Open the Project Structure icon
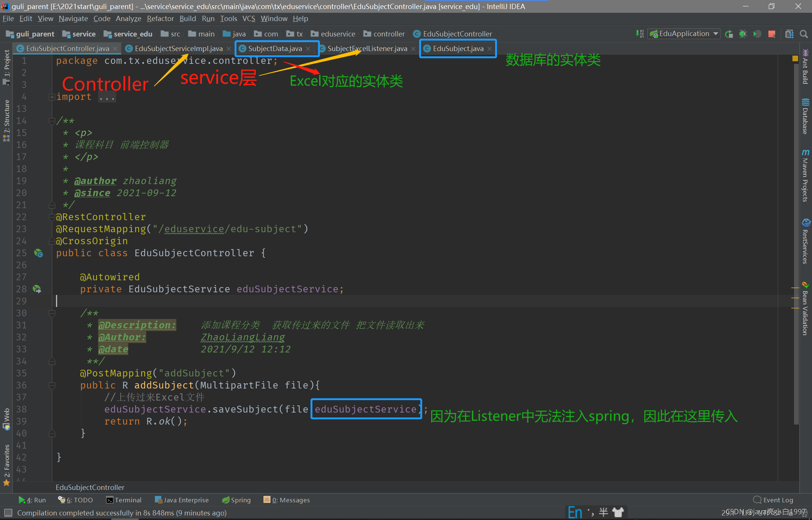Image resolution: width=812 pixels, height=520 pixels. click(789, 34)
